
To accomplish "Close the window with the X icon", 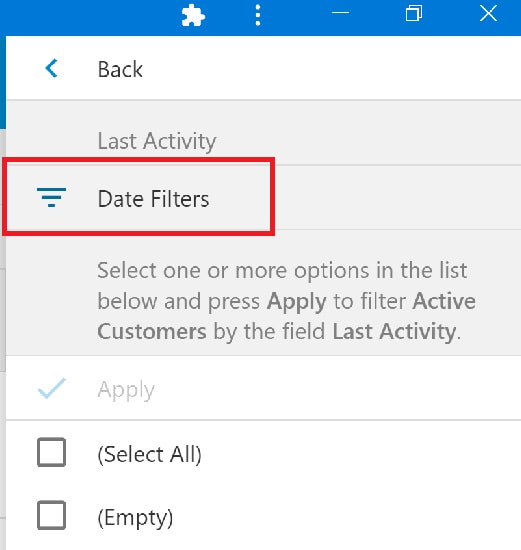I will click(x=488, y=14).
